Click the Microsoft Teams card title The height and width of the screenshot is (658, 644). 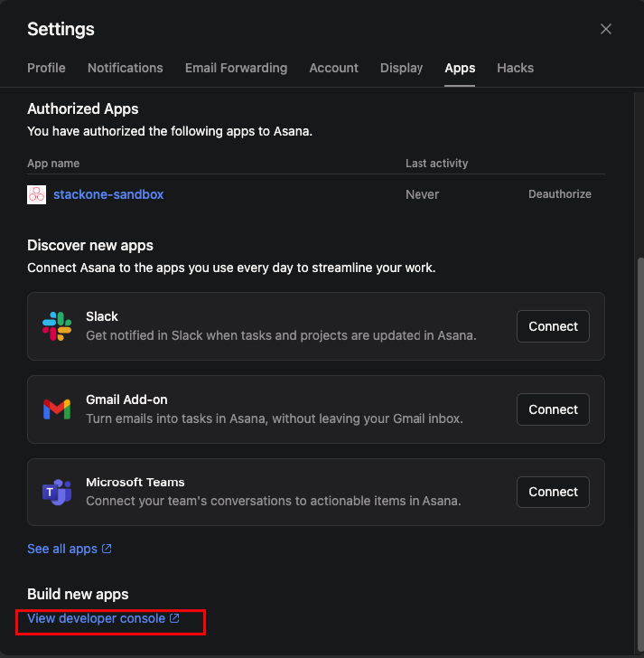135,482
